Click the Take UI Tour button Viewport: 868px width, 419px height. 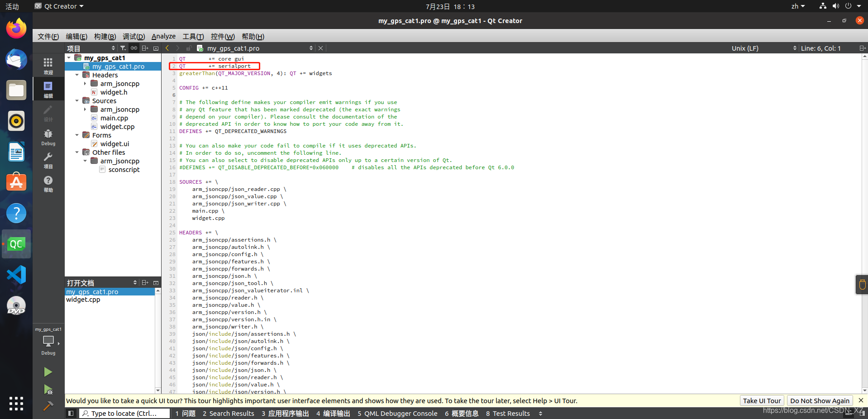coord(762,400)
